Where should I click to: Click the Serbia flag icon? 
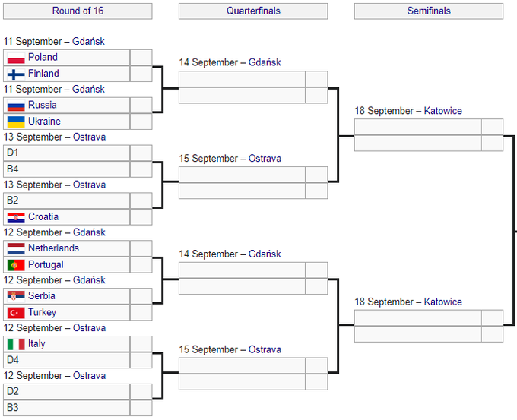pyautogui.click(x=15, y=296)
